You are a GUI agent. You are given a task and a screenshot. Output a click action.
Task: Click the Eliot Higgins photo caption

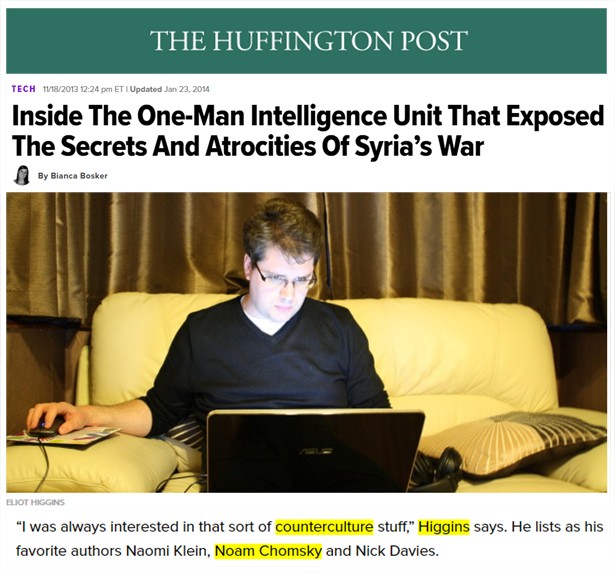pos(36,502)
